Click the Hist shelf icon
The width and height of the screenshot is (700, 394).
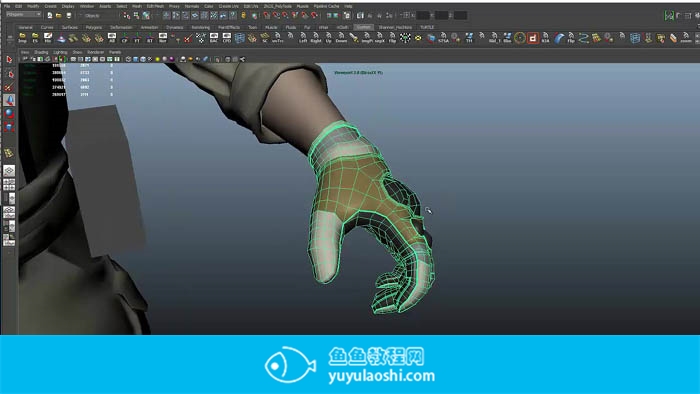pyautogui.click(x=48, y=38)
